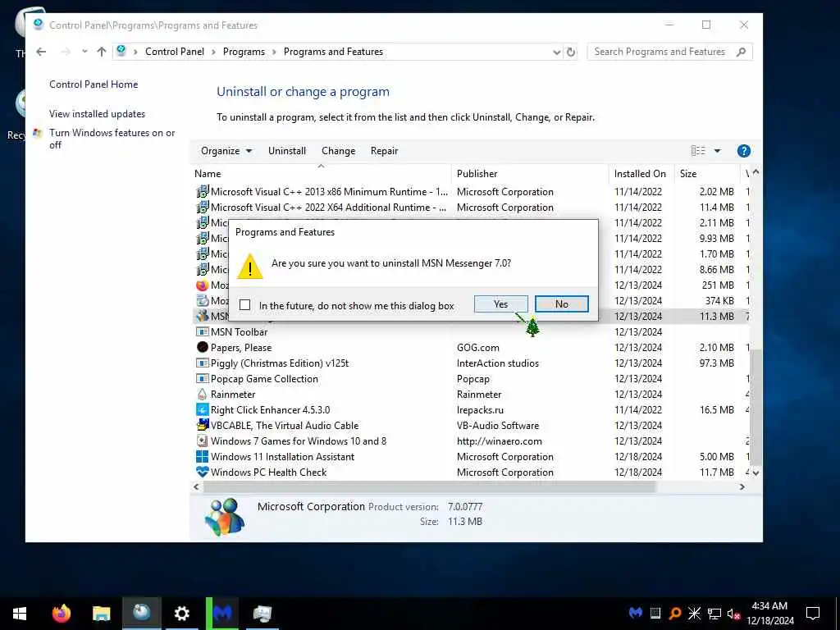Open the Control Panel Home link
840x630 pixels.
coord(94,84)
